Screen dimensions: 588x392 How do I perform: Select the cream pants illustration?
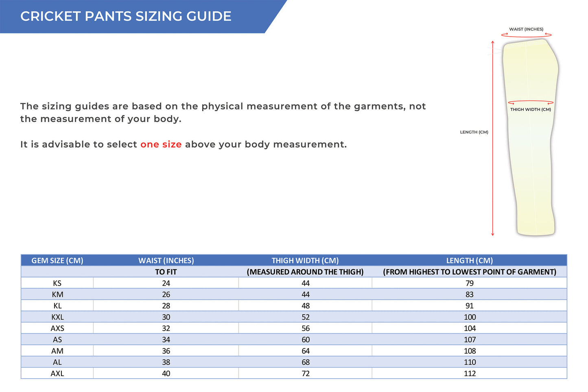530,137
